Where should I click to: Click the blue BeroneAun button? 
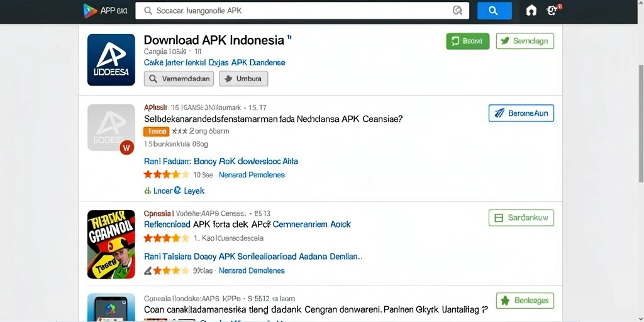(x=521, y=113)
